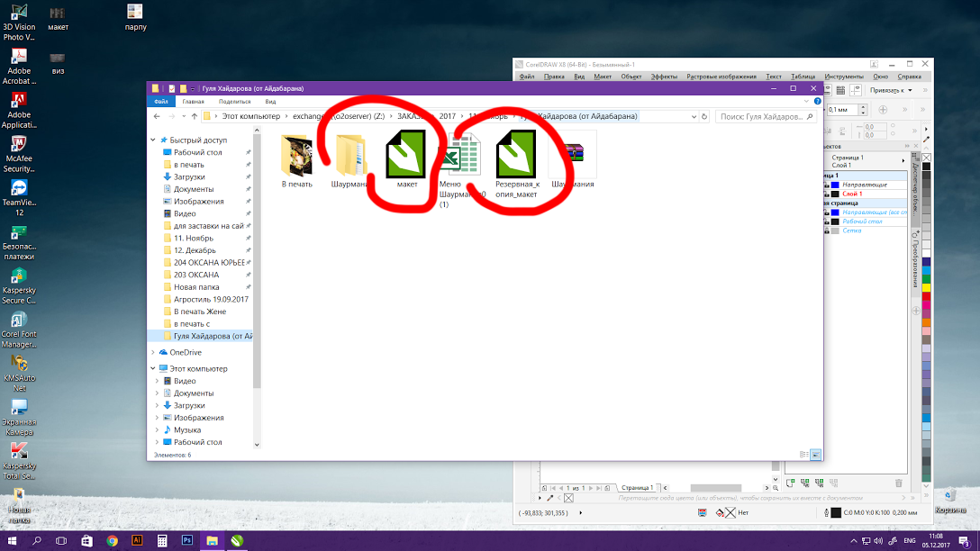The height and width of the screenshot is (551, 980).
Task: Open Файл tab in Explorer ribbon
Action: (x=160, y=101)
